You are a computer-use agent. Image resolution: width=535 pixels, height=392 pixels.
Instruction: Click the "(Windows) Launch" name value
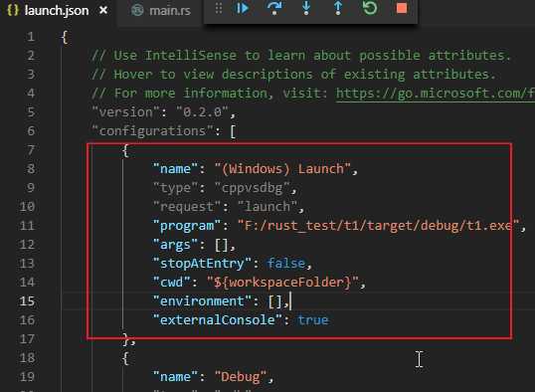point(282,169)
